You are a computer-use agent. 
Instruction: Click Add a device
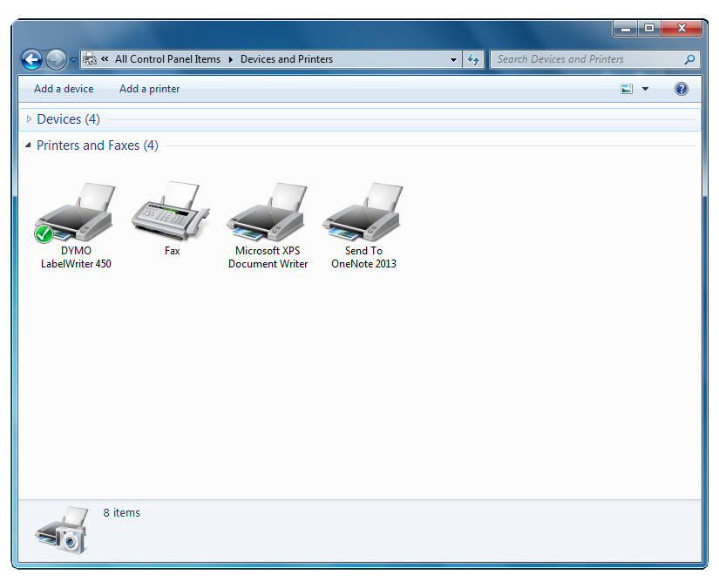point(64,89)
